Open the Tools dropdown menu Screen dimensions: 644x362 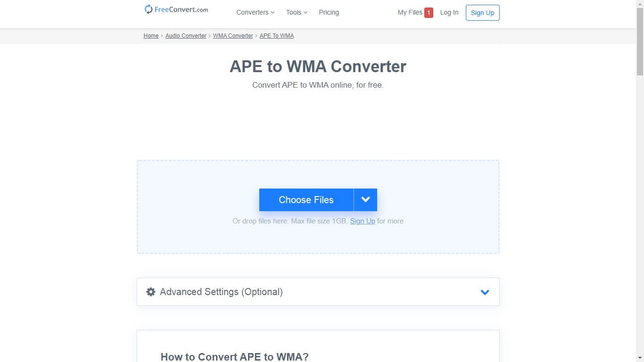click(297, 12)
